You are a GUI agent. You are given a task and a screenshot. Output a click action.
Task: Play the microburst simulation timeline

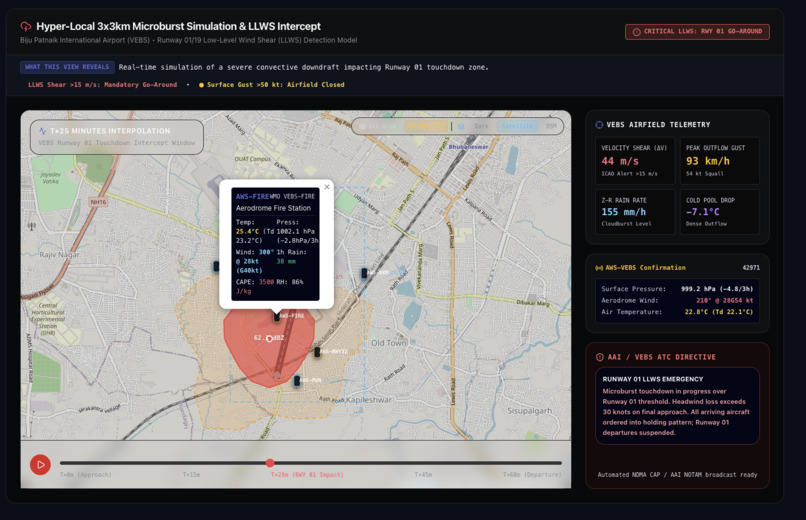pyautogui.click(x=40, y=465)
